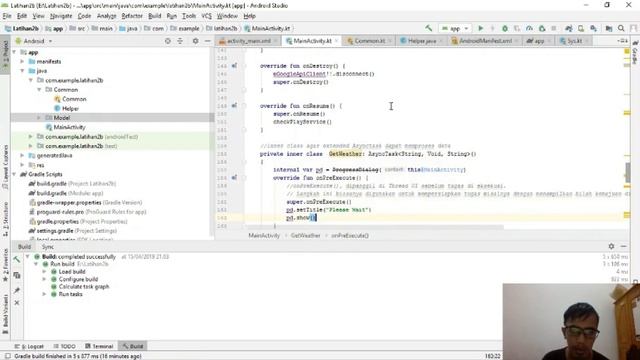640x360 pixels.
Task: Start debugging with the green bug icon
Action: pyautogui.click(x=505, y=28)
